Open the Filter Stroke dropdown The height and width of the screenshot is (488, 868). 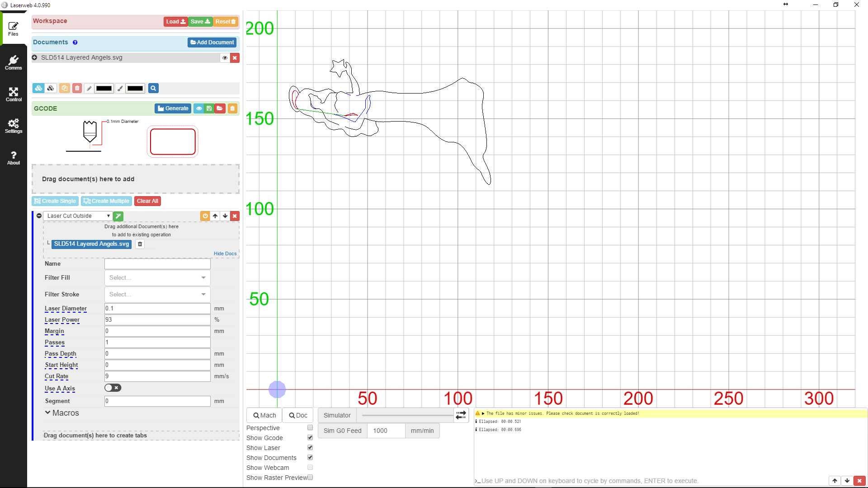[157, 295]
